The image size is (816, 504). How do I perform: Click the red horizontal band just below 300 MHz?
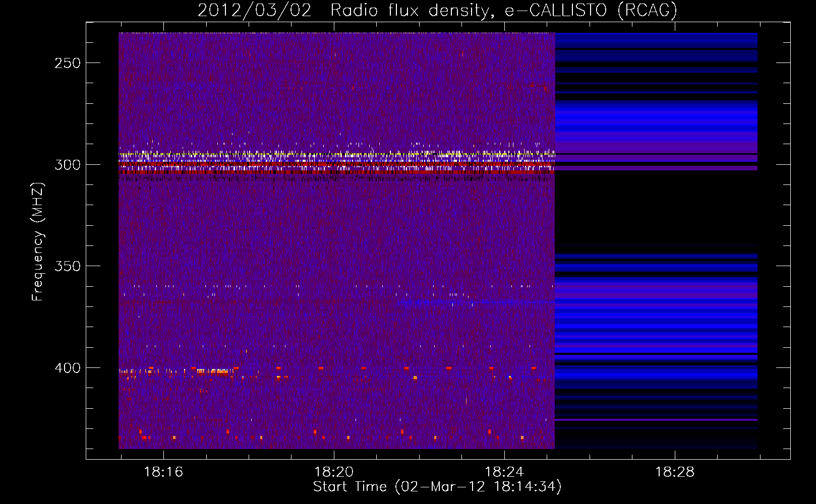click(x=336, y=172)
